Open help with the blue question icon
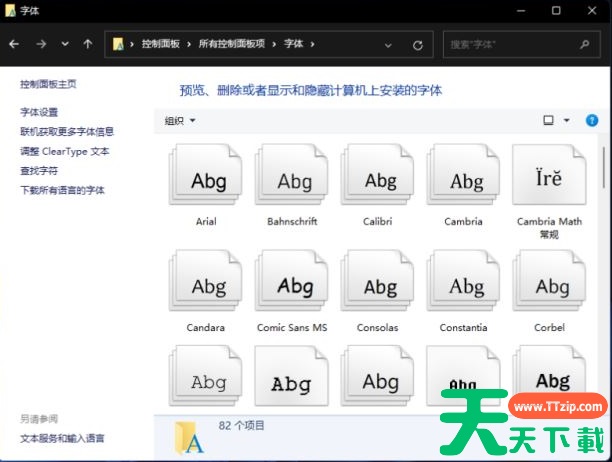This screenshot has width=612, height=462. pyautogui.click(x=592, y=120)
